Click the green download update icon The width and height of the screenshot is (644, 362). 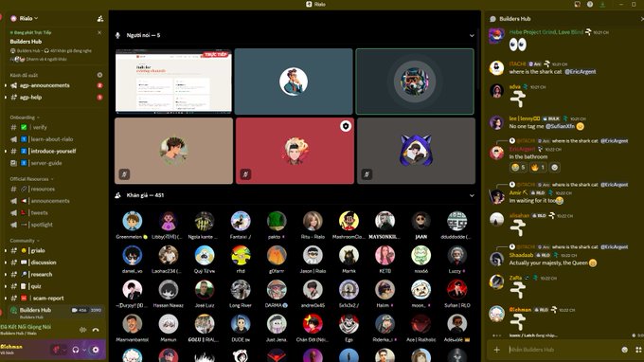point(602,4)
